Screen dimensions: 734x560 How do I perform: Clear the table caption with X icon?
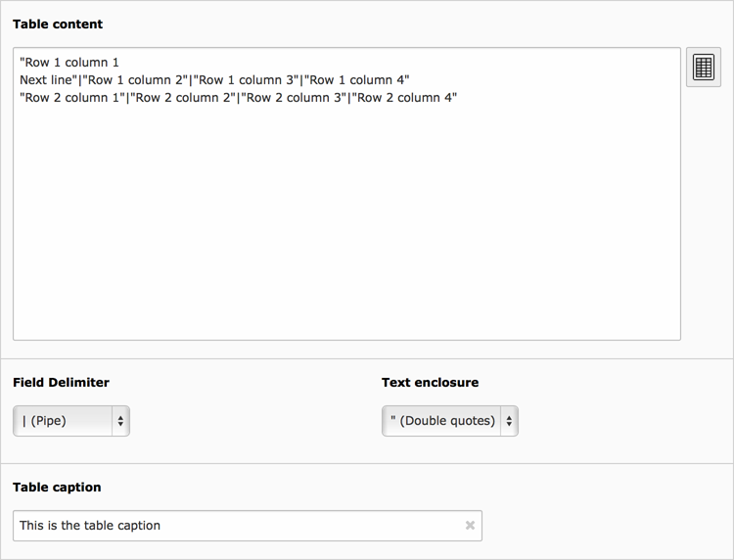point(470,526)
